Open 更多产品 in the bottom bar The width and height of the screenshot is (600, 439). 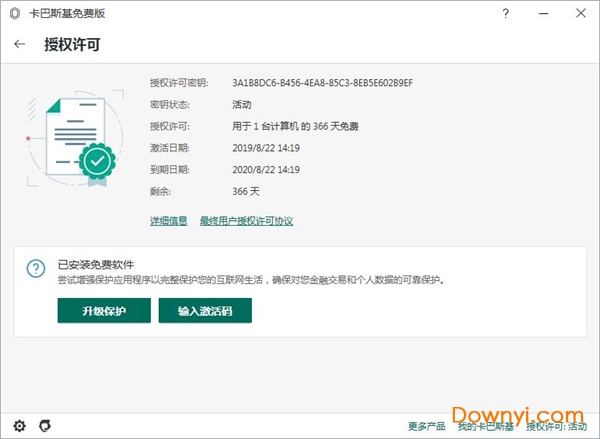click(x=426, y=426)
